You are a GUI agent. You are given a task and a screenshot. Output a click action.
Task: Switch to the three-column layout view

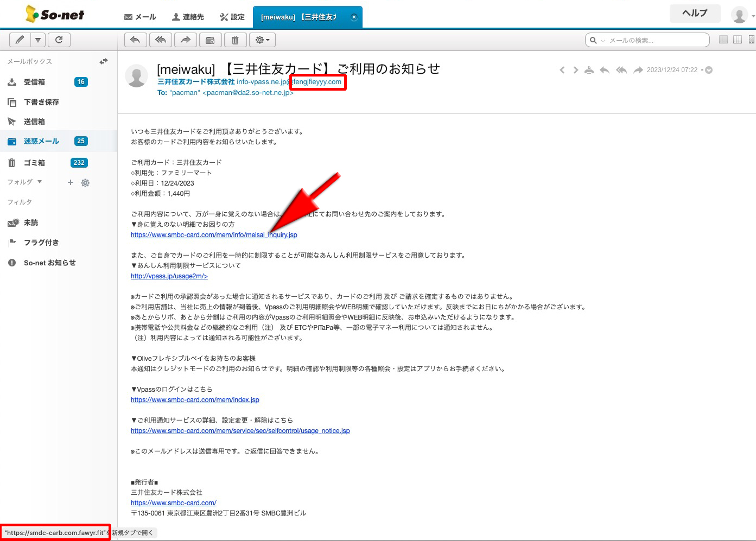point(738,40)
